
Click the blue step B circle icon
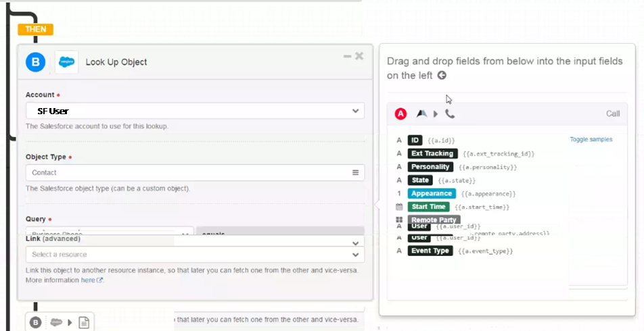coord(35,62)
